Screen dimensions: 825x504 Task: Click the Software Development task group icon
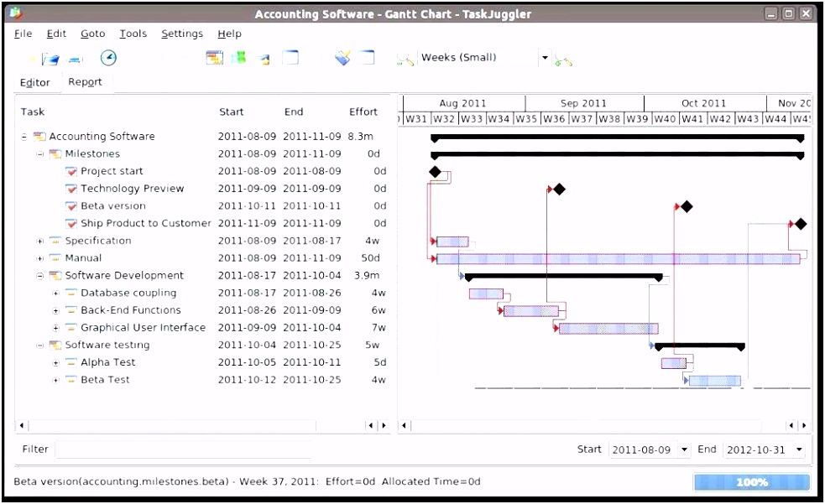click(x=55, y=275)
